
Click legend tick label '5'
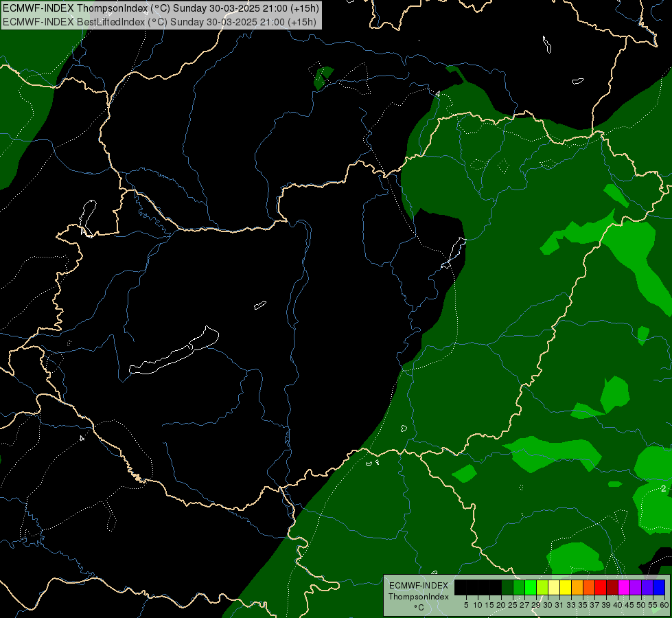pos(466,605)
